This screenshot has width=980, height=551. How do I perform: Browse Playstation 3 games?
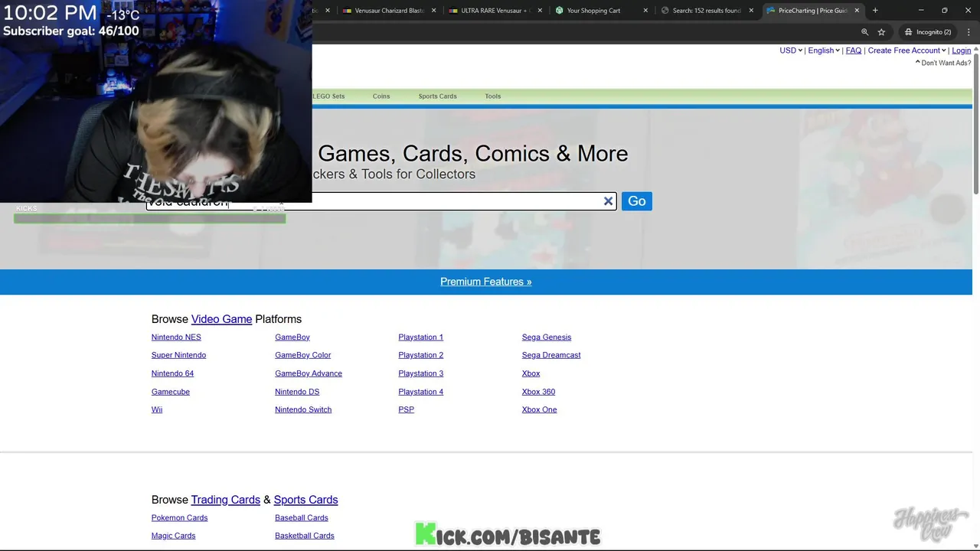pos(421,373)
